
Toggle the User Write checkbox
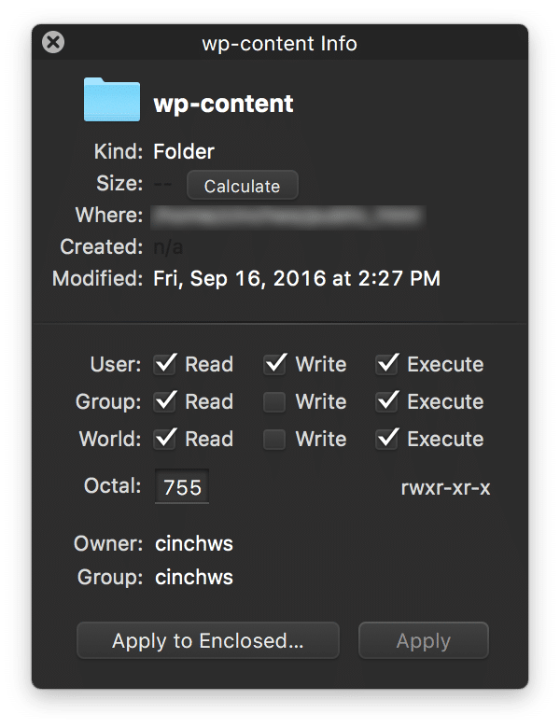274,364
